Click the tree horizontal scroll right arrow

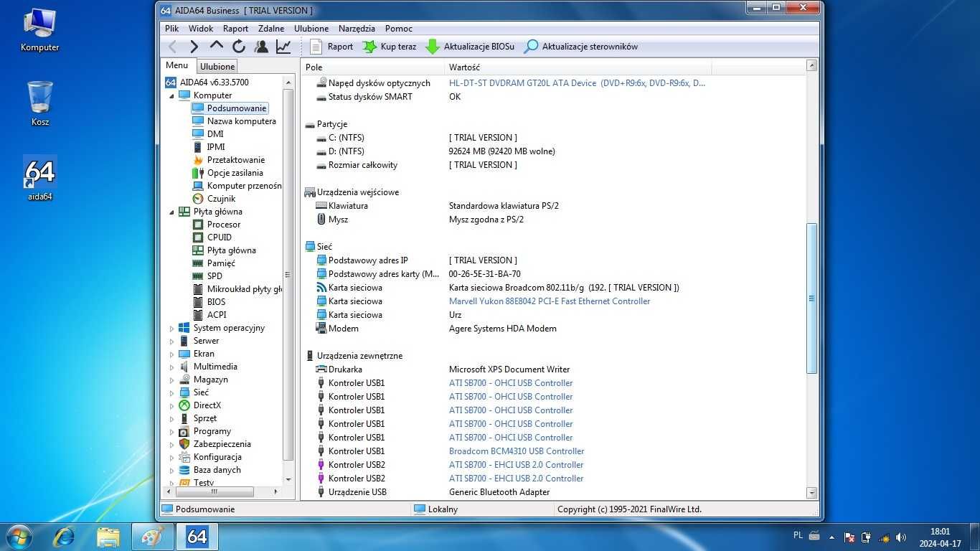[x=276, y=492]
